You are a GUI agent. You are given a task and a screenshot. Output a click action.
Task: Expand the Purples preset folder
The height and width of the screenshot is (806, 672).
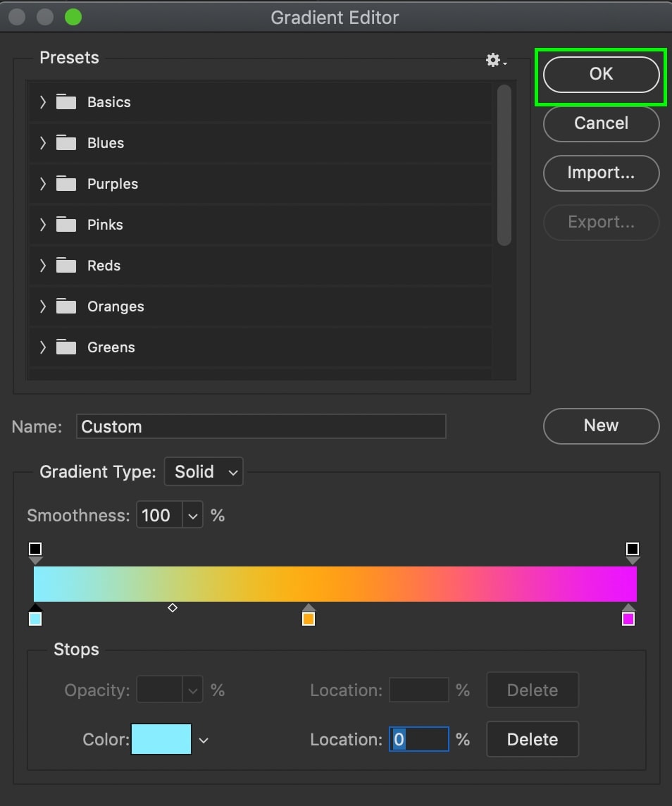[43, 183]
